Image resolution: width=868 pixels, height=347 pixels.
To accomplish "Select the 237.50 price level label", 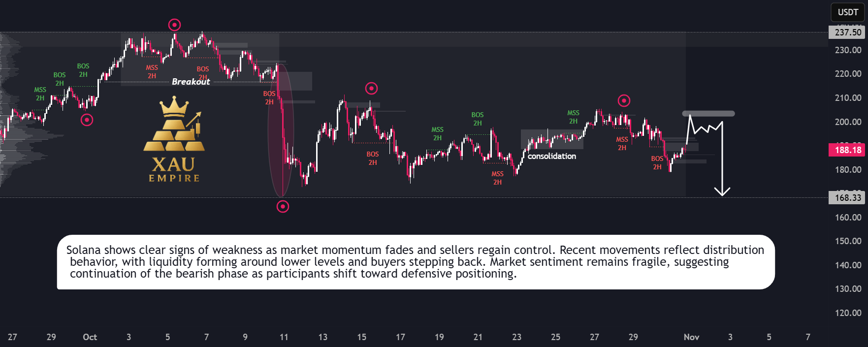I will (848, 32).
